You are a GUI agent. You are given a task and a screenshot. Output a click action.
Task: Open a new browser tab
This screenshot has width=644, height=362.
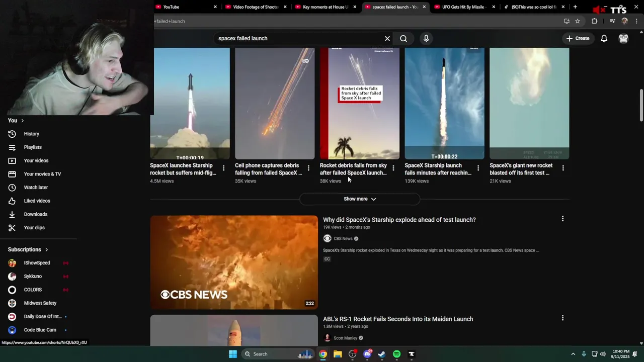click(575, 7)
